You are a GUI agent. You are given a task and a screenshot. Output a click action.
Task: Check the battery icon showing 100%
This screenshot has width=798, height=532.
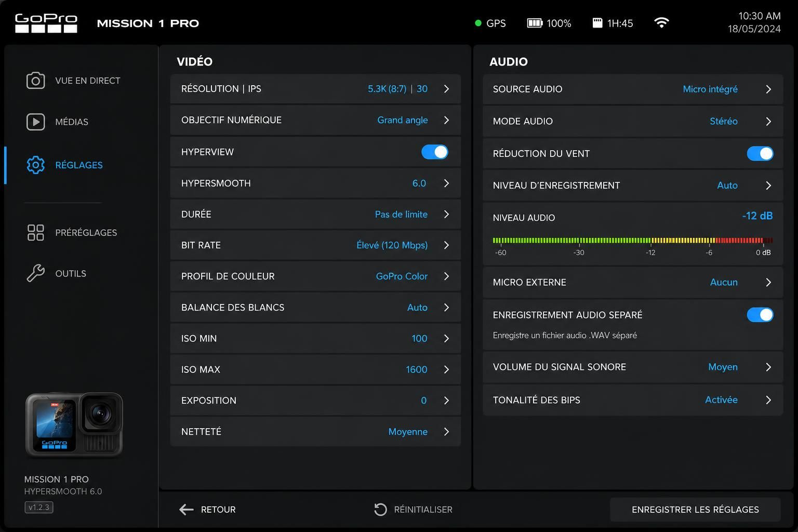pos(535,23)
